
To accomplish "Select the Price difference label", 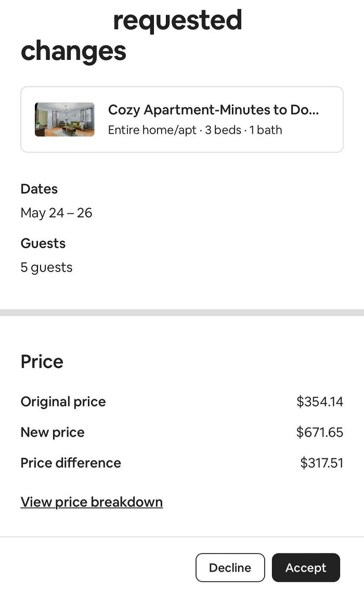I will (71, 462).
